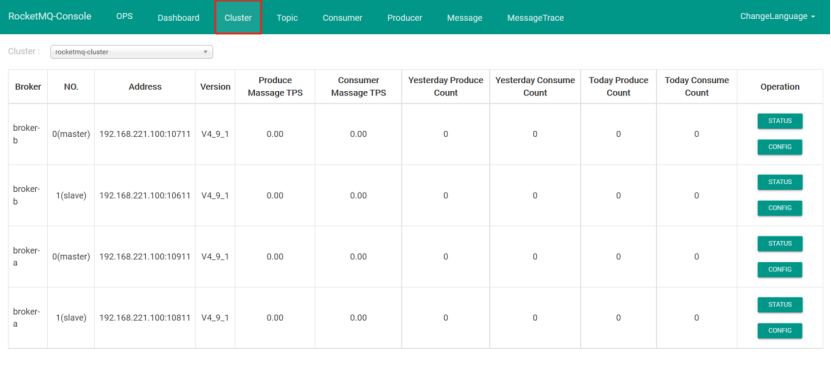Select the Cluster tab
The width and height of the screenshot is (831, 370).
[x=238, y=17]
